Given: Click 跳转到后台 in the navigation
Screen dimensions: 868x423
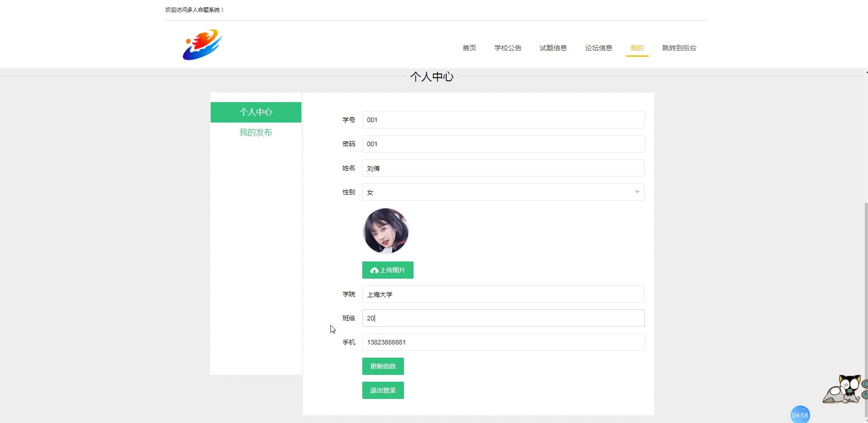Looking at the screenshot, I should click(x=679, y=48).
